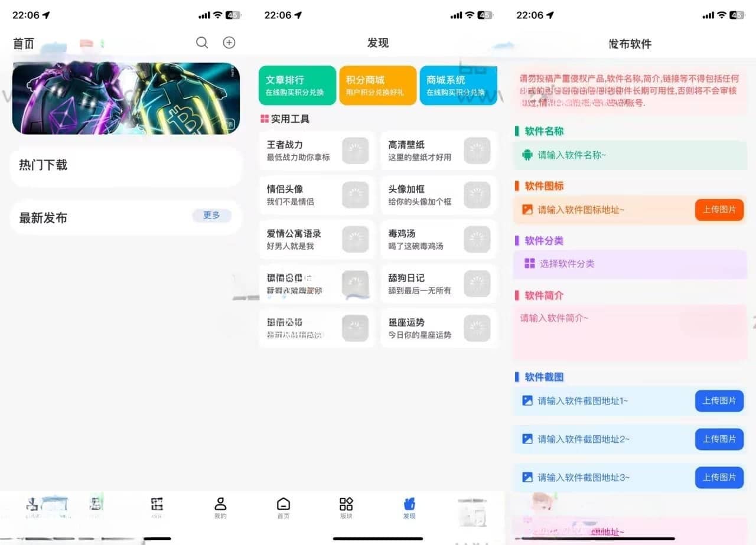Image resolution: width=756 pixels, height=545 pixels.
Task: Select the 软件简介 section label
Action: point(544,295)
